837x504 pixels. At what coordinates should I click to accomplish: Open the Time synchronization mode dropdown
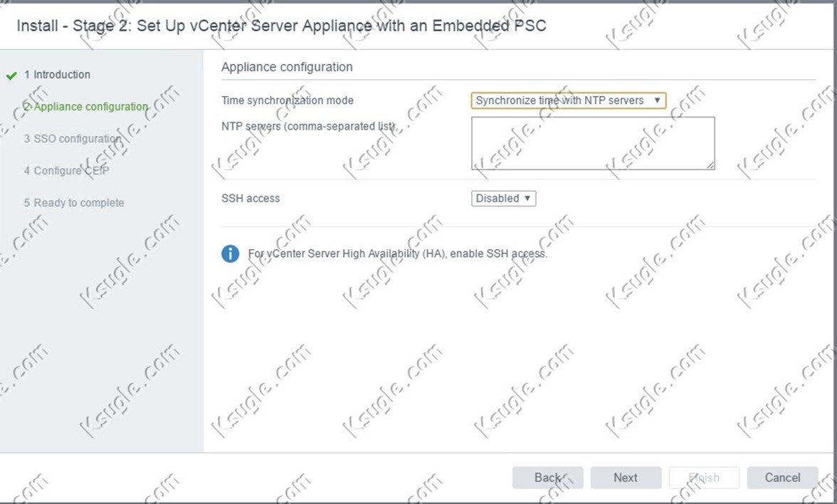point(569,100)
